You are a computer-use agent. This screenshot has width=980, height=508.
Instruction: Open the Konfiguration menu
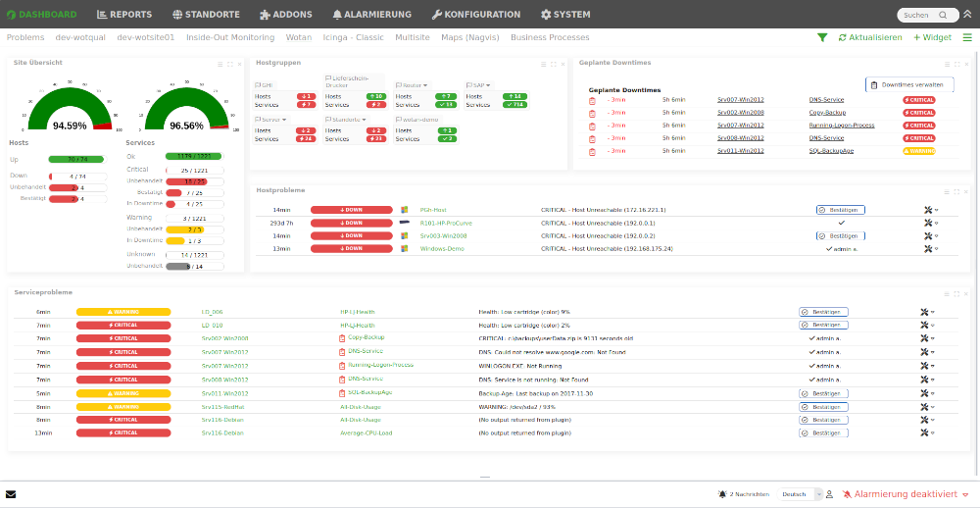coord(475,15)
